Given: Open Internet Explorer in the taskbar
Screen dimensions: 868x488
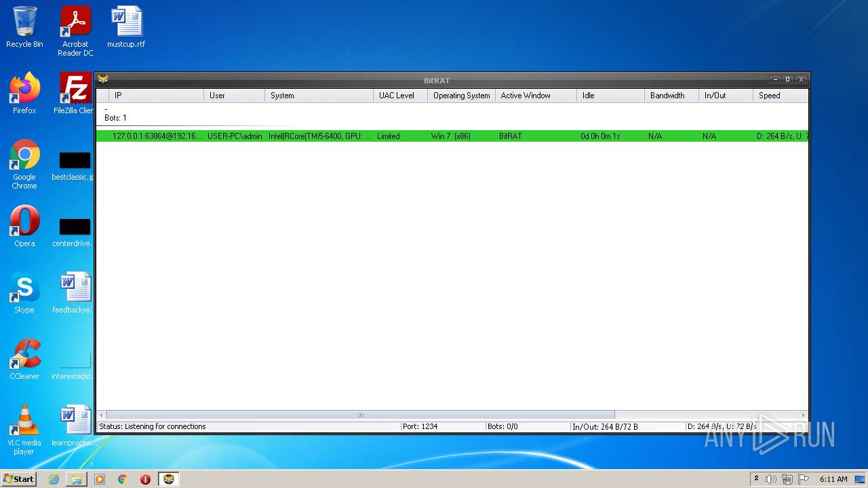Looking at the screenshot, I should tap(54, 479).
